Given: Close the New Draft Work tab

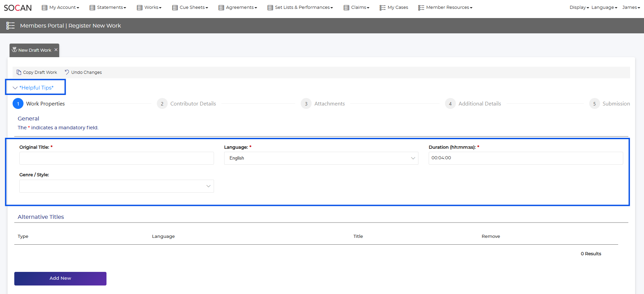Looking at the screenshot, I should [56, 50].
